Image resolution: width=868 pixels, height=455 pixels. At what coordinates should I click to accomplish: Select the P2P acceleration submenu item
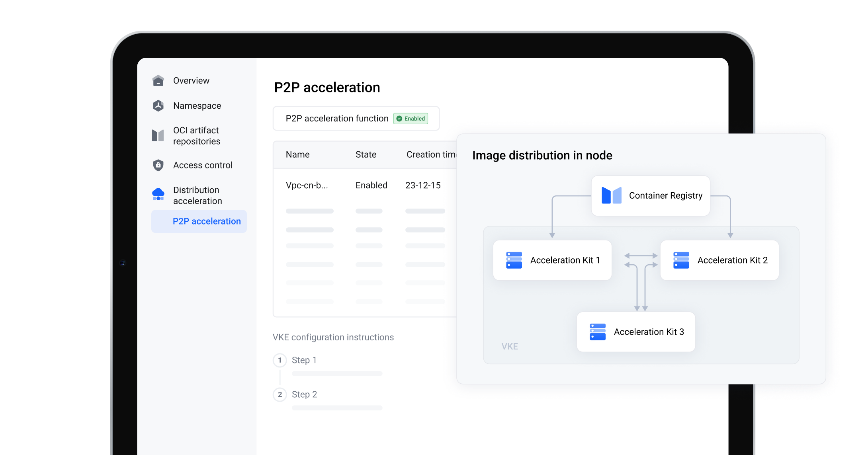pyautogui.click(x=199, y=221)
